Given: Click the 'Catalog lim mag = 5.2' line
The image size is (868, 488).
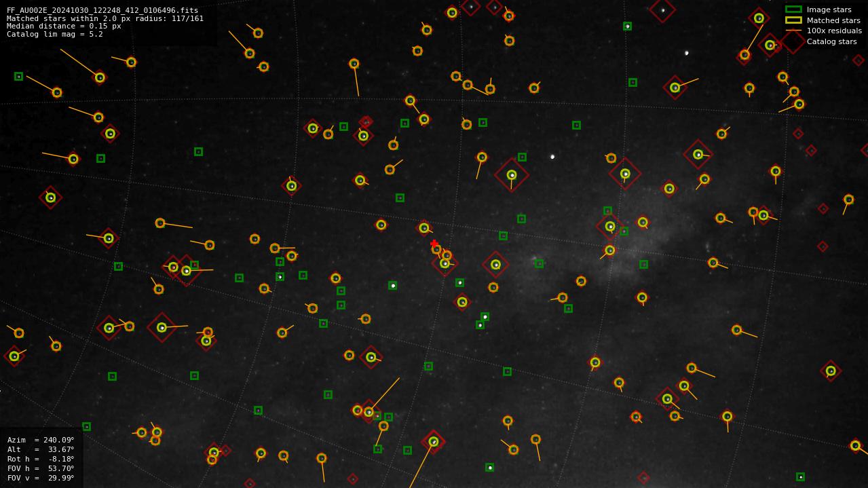Looking at the screenshot, I should (x=55, y=34).
